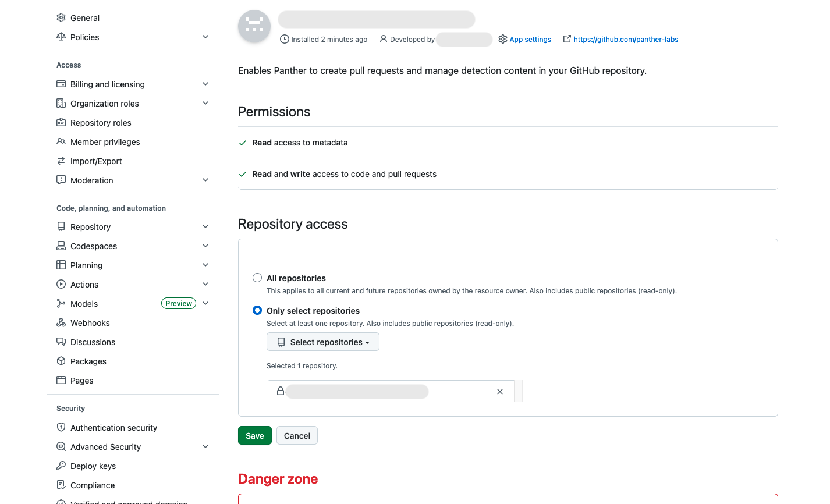Click the General gear icon in sidebar
Viewport: 830px width, 504px height.
point(61,18)
